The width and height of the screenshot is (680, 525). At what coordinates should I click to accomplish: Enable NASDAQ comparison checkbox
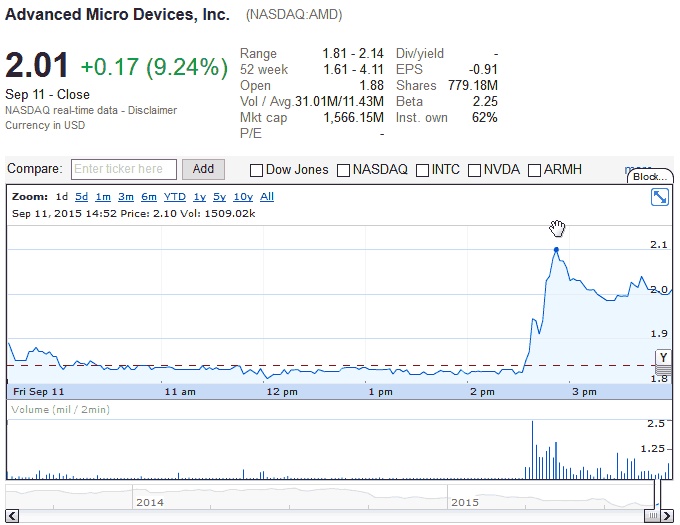click(x=343, y=170)
